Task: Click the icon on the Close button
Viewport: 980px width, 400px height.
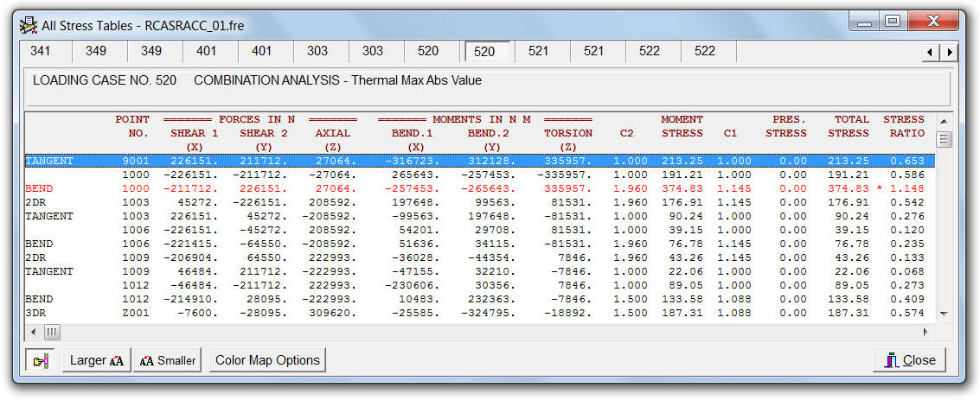Action: [x=892, y=360]
